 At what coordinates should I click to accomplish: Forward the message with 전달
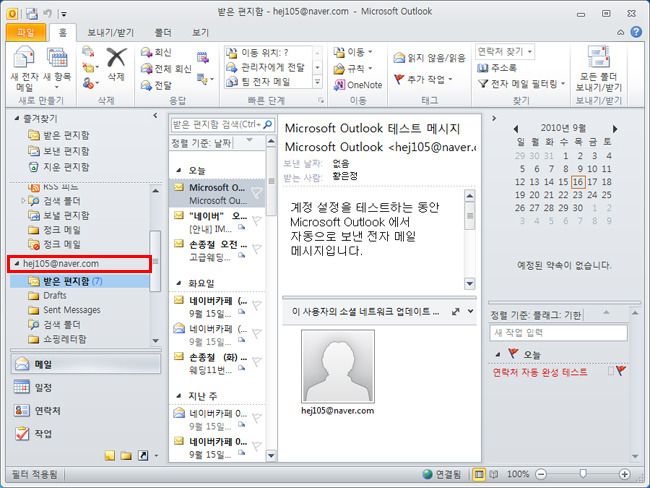point(156,85)
